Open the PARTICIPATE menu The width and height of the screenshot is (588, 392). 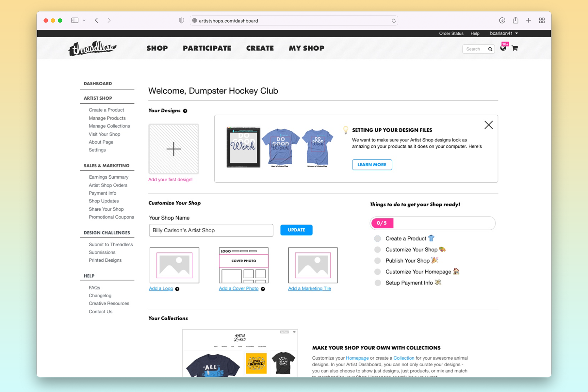(x=207, y=48)
